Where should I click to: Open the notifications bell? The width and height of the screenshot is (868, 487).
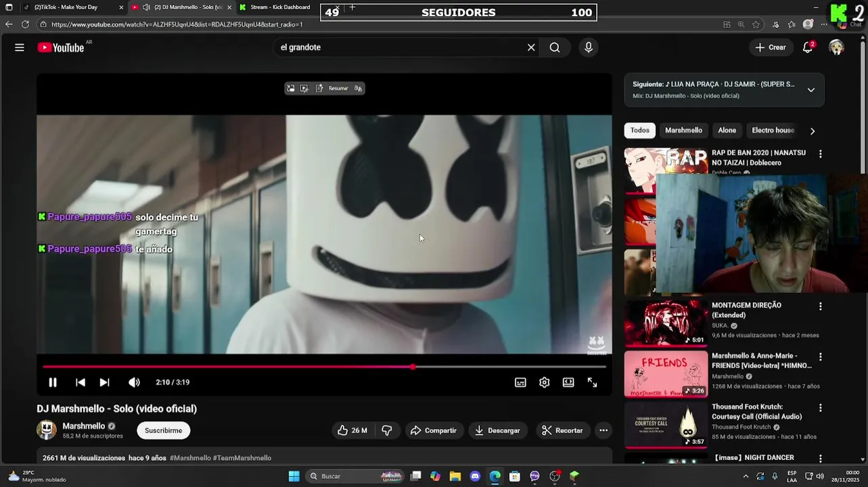(x=808, y=47)
